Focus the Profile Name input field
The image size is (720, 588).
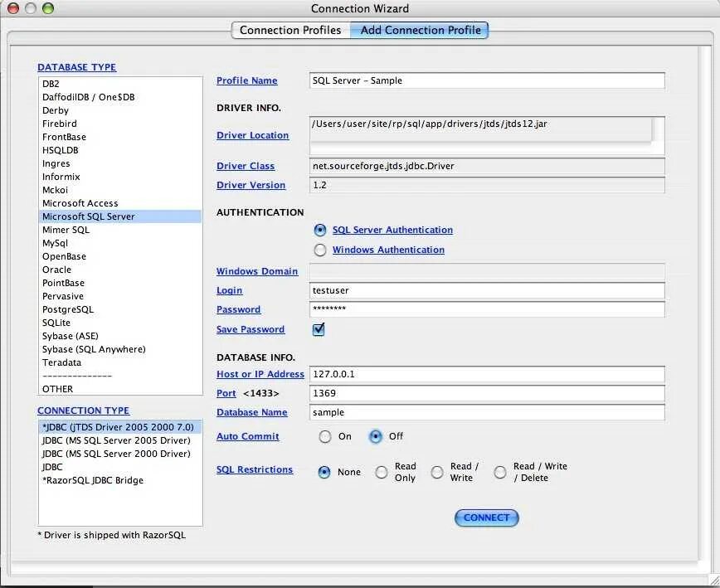(487, 80)
